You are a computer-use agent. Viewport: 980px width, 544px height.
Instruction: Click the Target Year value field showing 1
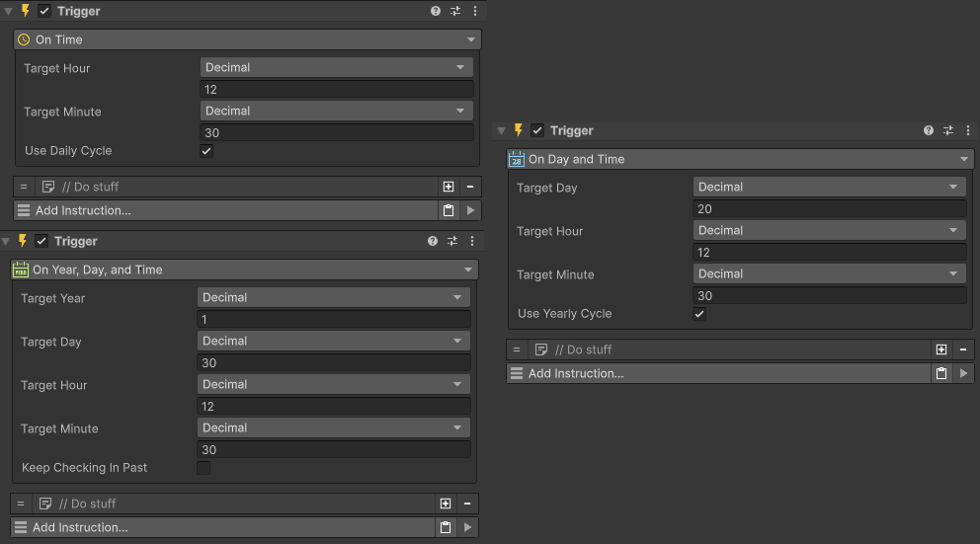coord(334,320)
